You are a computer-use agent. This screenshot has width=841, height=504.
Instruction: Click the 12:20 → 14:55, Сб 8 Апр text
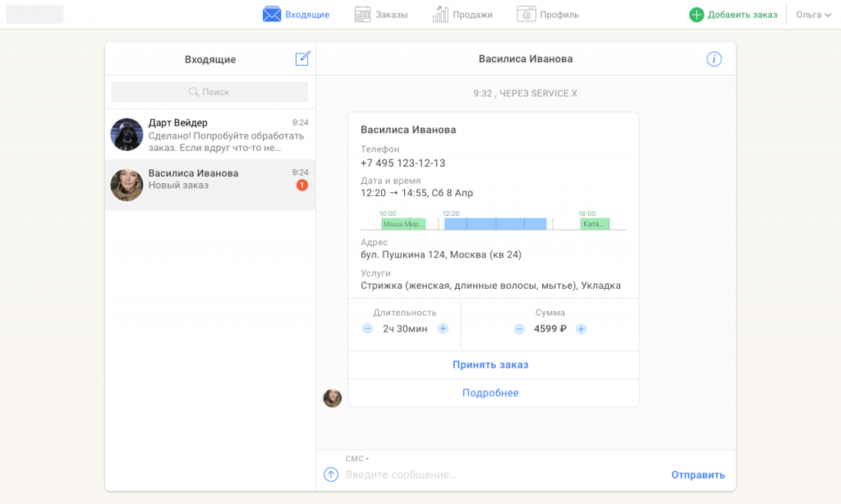click(416, 192)
